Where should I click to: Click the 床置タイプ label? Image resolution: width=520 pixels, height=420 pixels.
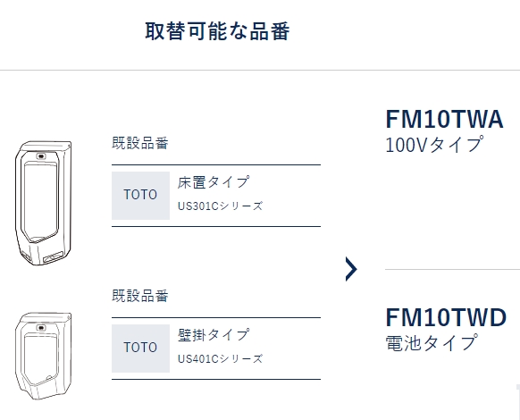[214, 182]
